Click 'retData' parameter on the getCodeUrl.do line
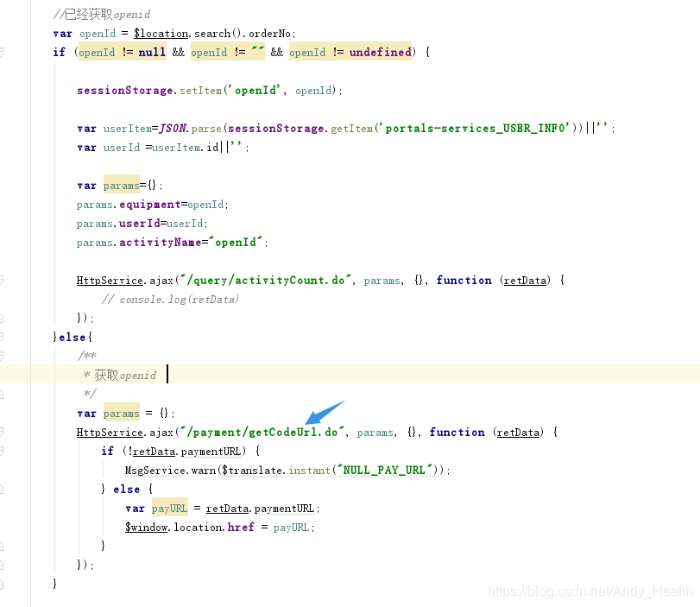Viewport: 700px width, 607px height. 518,432
